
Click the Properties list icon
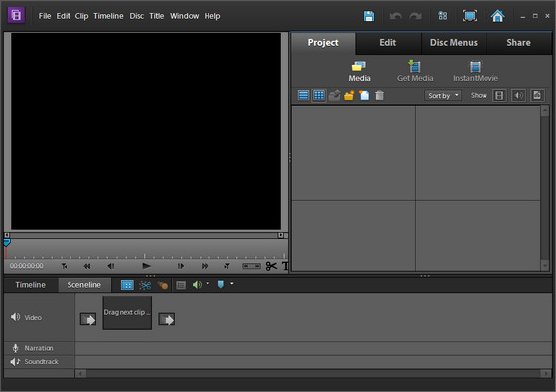point(181,285)
